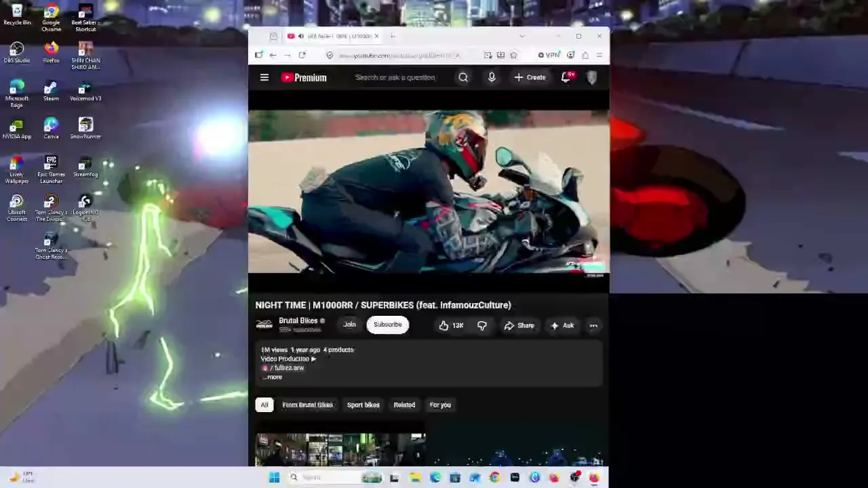Screen dimensions: 868x488
Task: Open Beat Saber shortcut on desktop
Action: 85,18
